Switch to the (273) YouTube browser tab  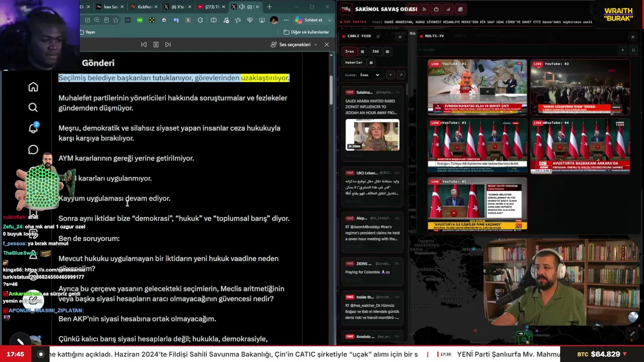[x=211, y=7]
